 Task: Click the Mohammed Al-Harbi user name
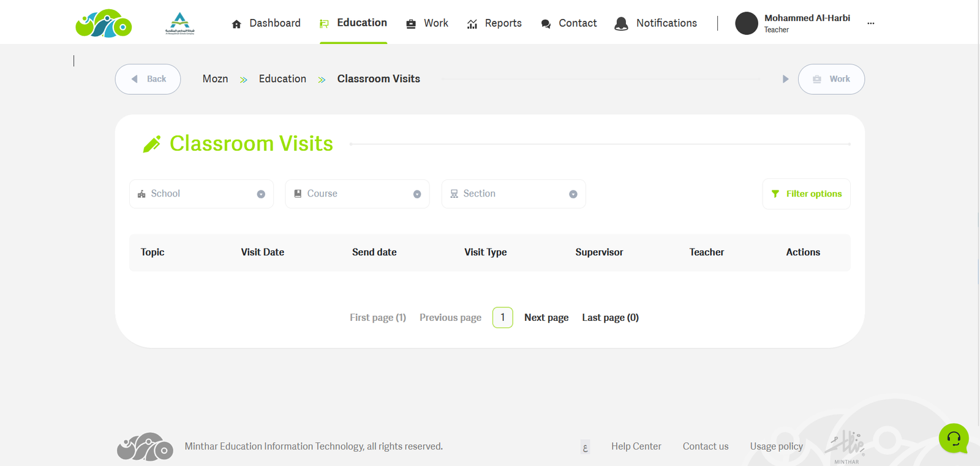coord(807,18)
